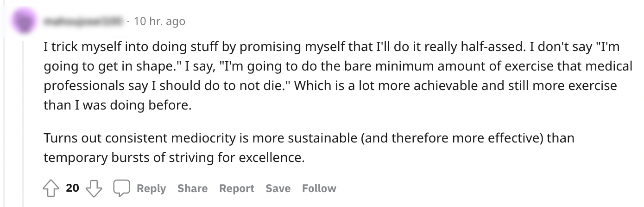
Task: Click the phrase "than I was doing before."
Action: tap(117, 105)
